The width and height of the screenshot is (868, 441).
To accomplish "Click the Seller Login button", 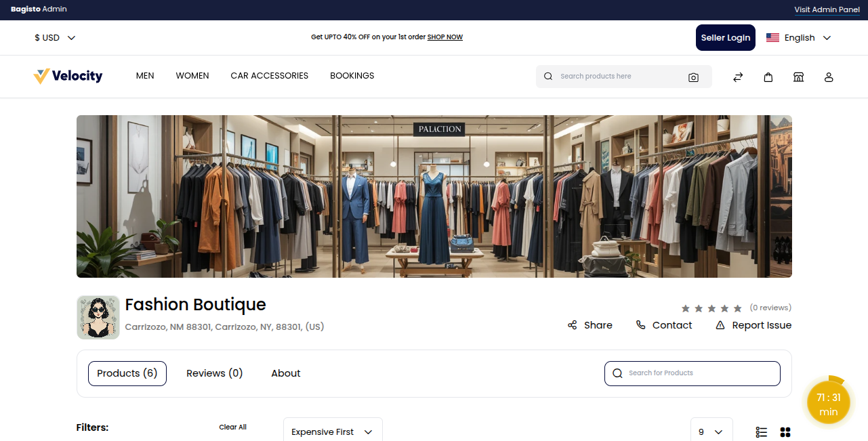I will point(725,37).
